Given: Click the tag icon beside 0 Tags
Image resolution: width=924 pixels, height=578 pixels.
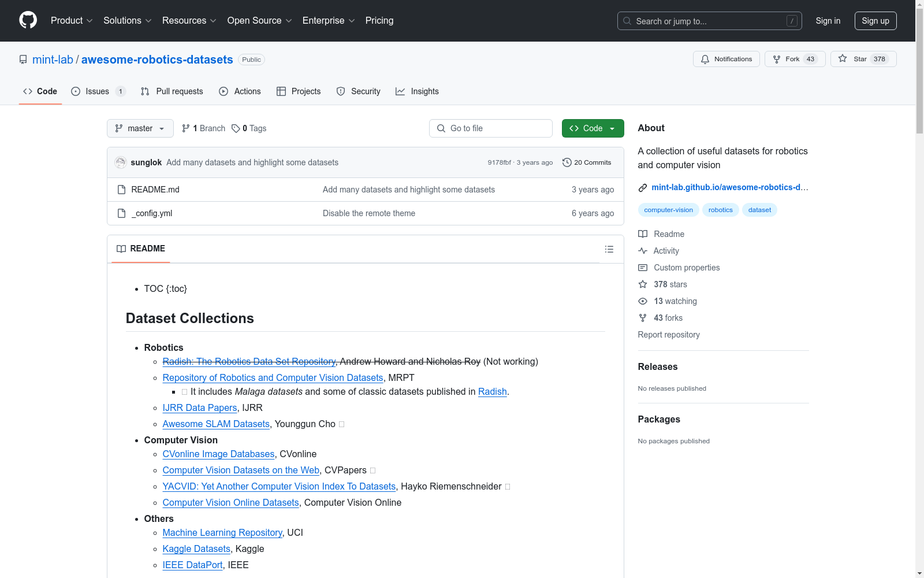Looking at the screenshot, I should pyautogui.click(x=236, y=128).
